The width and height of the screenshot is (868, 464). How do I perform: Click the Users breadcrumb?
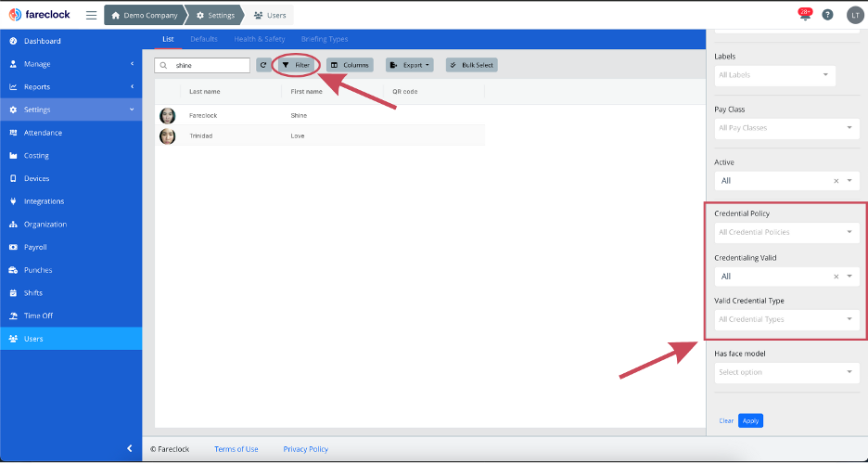pyautogui.click(x=270, y=16)
